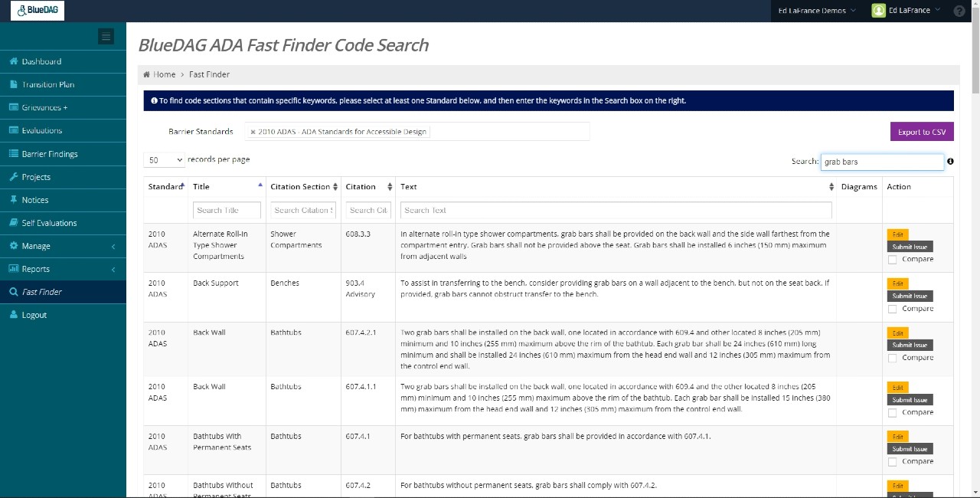Click the Home breadcrumb link

(x=165, y=74)
